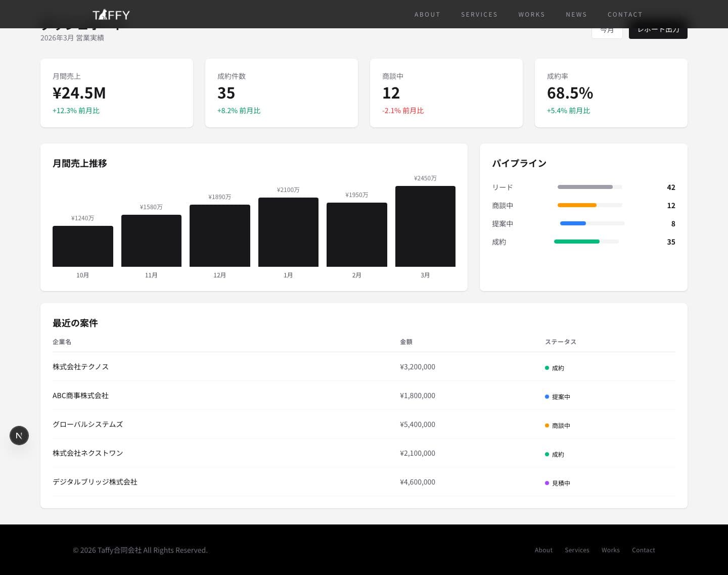Click the footer Contact link

(643, 550)
